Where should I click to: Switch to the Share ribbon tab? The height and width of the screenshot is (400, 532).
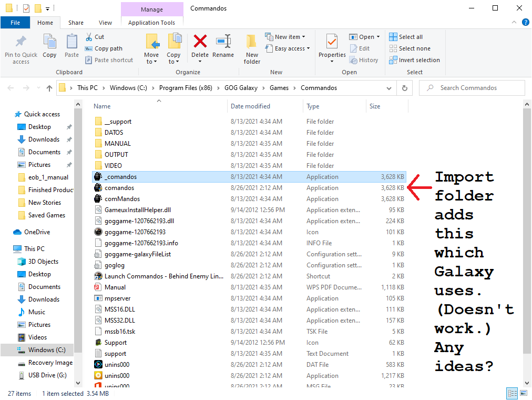click(76, 23)
